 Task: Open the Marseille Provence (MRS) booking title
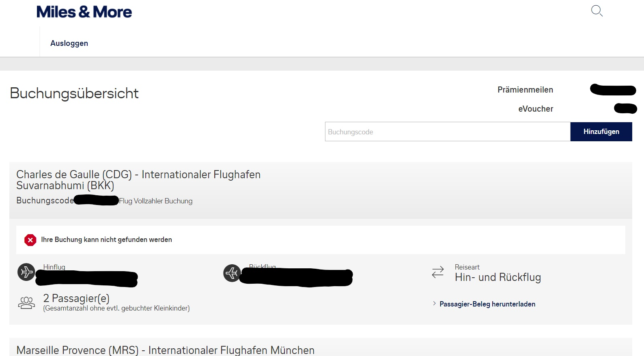165,350
